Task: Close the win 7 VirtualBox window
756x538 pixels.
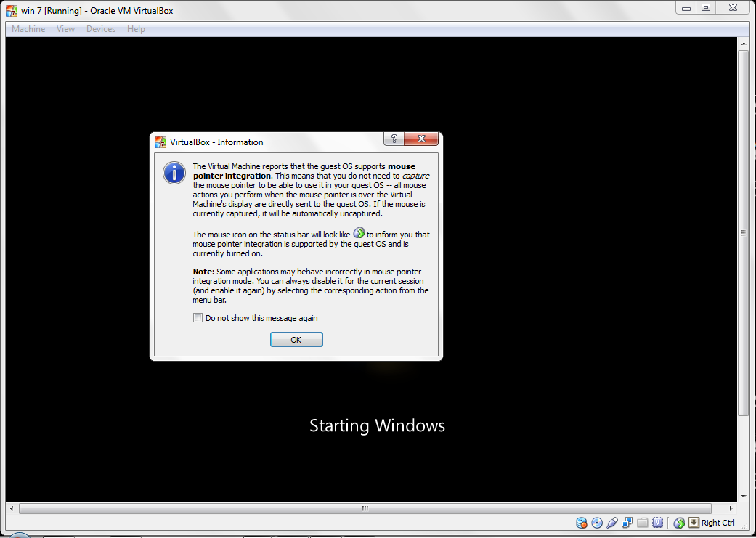Action: pyautogui.click(x=733, y=8)
